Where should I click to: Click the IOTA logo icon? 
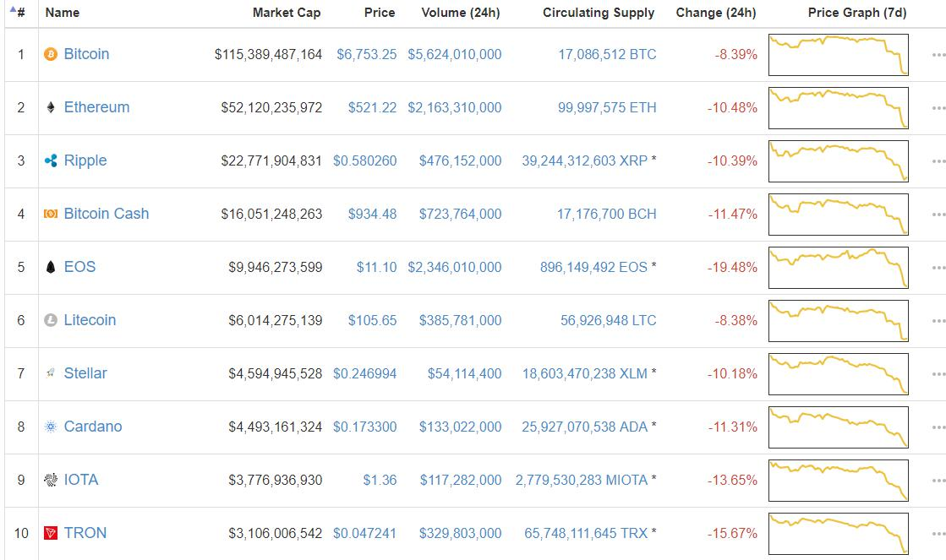[x=51, y=480]
